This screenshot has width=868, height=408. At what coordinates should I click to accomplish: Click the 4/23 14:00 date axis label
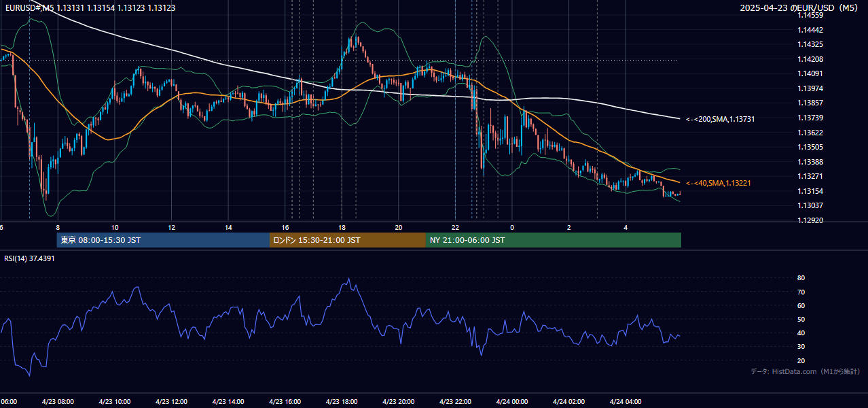pyautogui.click(x=228, y=402)
